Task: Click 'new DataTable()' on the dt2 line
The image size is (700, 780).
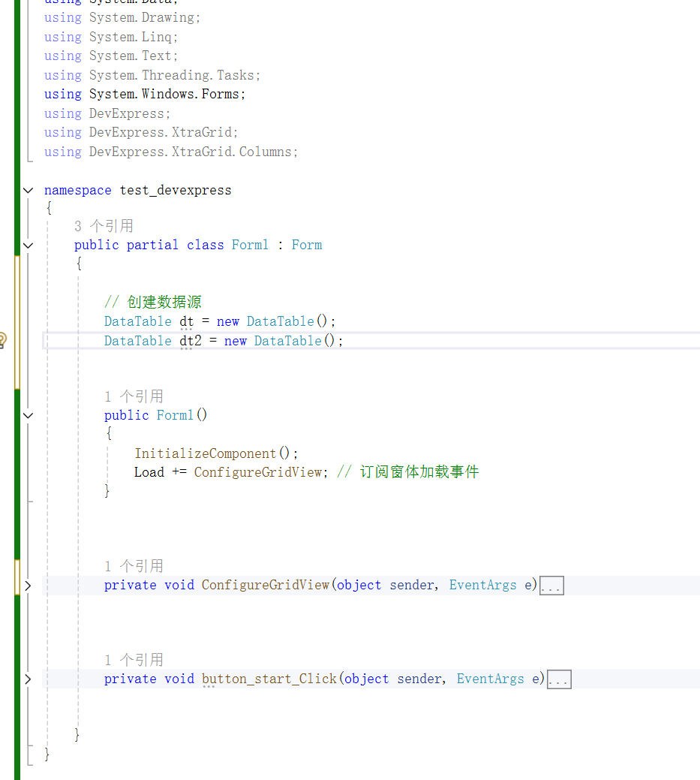Action: [x=279, y=341]
